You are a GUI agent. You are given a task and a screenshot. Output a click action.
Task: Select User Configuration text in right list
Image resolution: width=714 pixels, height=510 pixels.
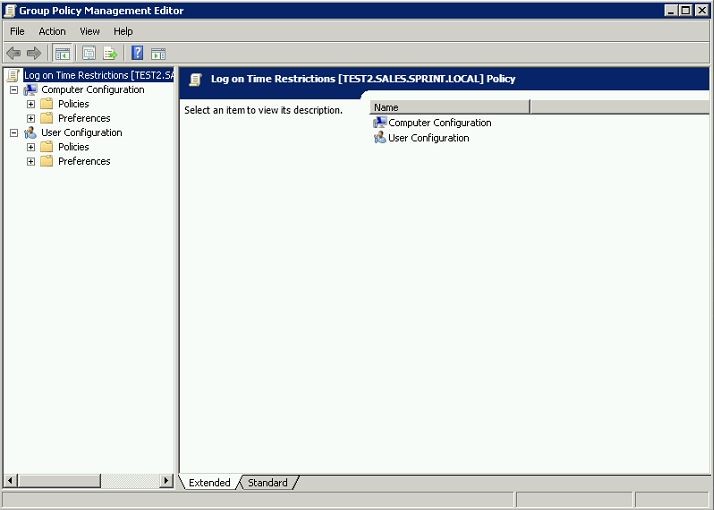(x=429, y=138)
